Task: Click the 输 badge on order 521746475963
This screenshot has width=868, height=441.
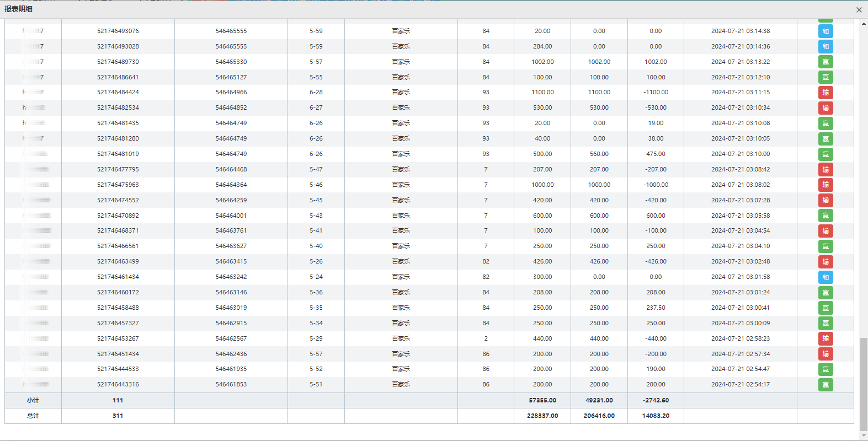Action: click(825, 185)
